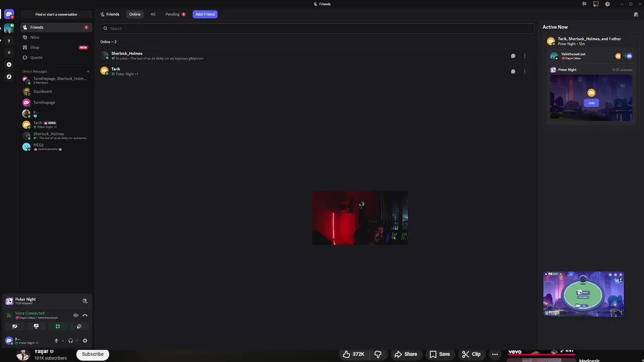Screen dimensions: 644x362
Task: Expand headphone output options chevron
Action: pos(77,341)
